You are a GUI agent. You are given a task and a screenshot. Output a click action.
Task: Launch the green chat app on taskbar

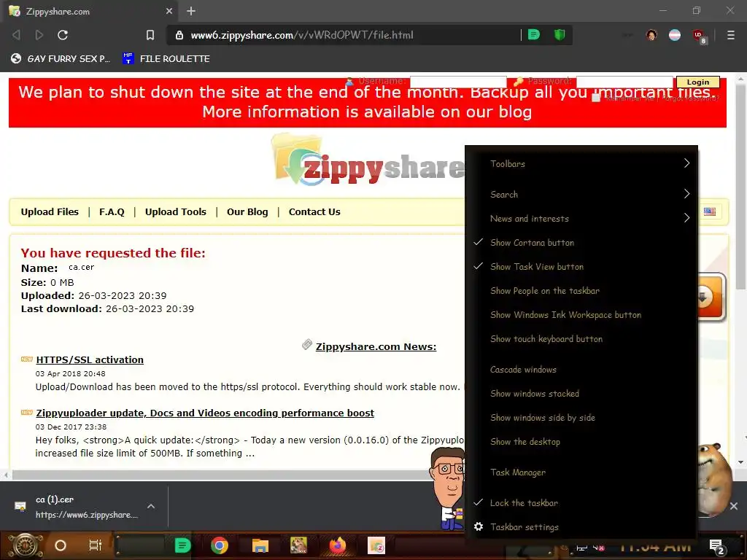pyautogui.click(x=182, y=545)
